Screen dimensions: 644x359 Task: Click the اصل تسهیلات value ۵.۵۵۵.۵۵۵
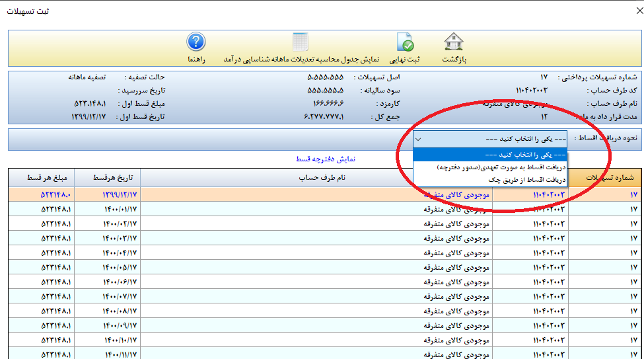coord(325,77)
